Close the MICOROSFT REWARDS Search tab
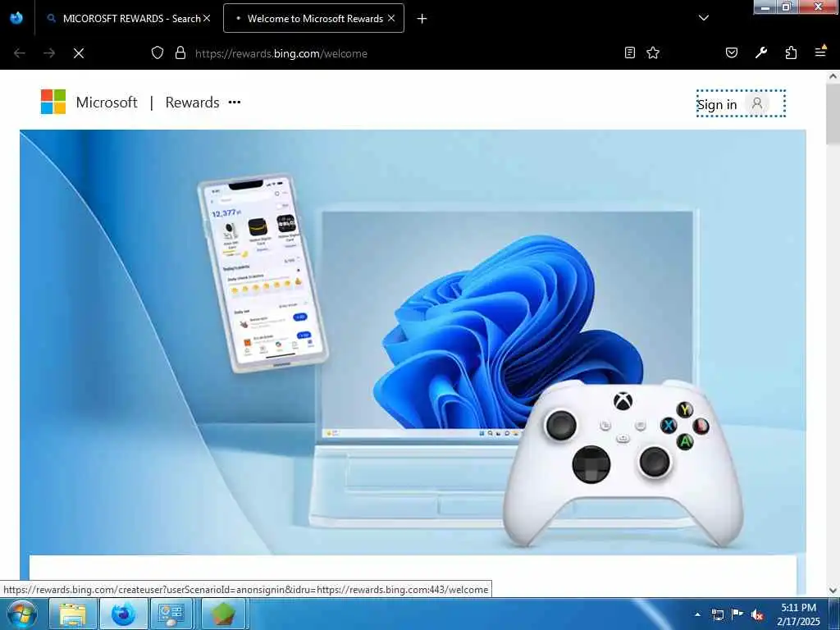 pos(207,18)
